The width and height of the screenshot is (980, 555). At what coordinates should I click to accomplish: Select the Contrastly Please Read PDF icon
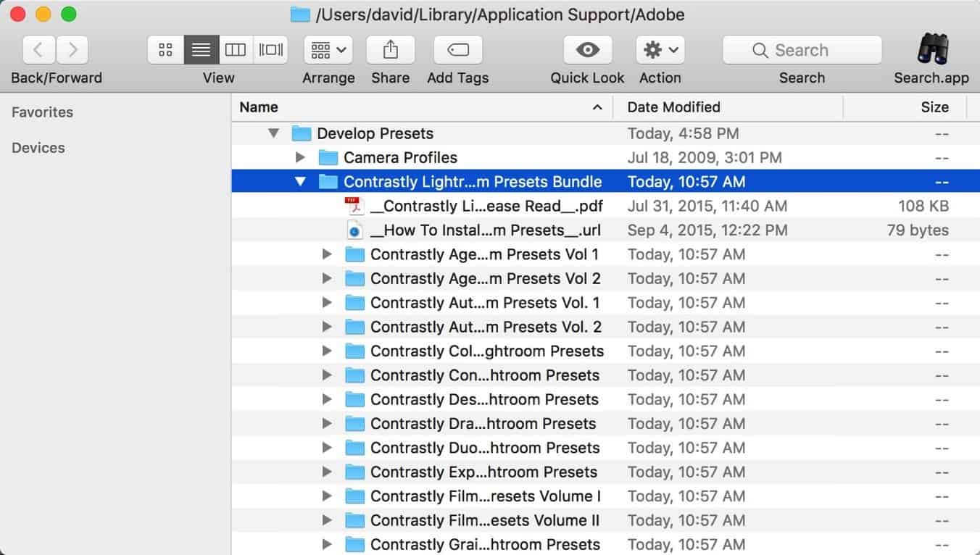click(354, 206)
